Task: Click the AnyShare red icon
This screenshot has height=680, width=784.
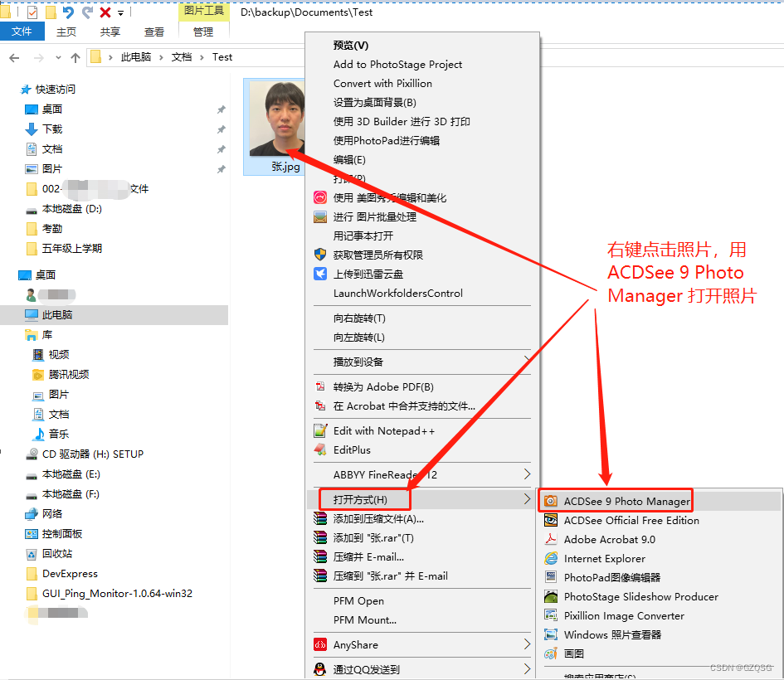Action: click(320, 644)
